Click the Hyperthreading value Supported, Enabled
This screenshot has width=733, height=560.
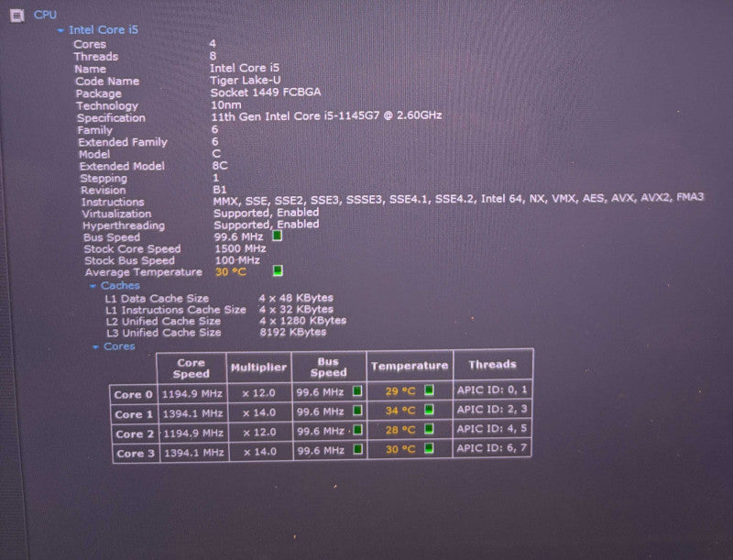coord(267,225)
